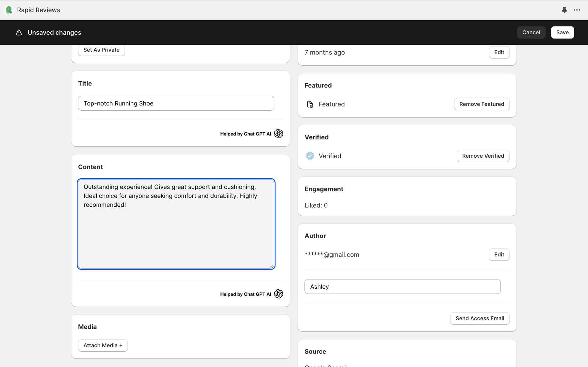
Task: Click the blue Verified badge icon
Action: 310,156
